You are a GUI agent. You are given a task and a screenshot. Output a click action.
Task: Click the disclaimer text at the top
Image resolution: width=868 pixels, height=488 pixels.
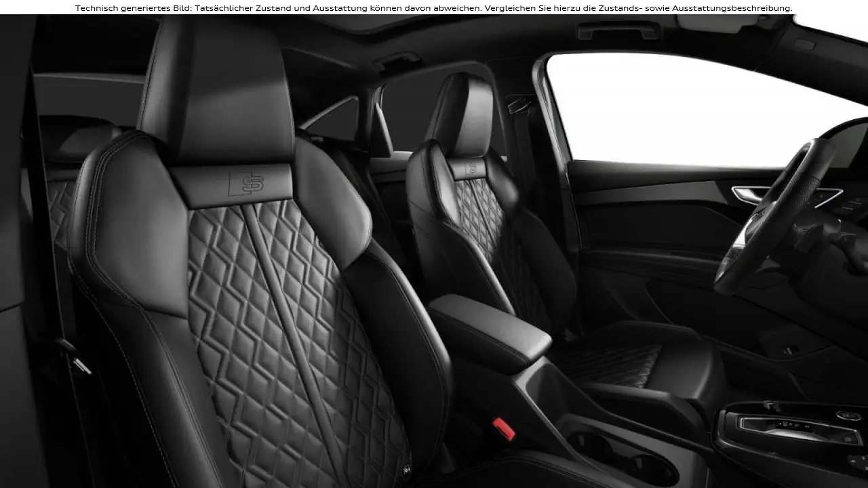click(x=433, y=8)
